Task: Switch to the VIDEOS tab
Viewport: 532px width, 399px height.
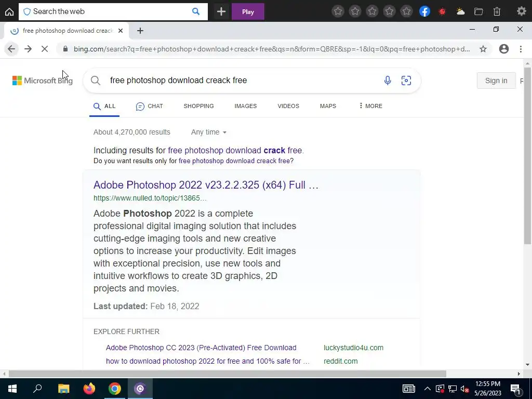Action: click(288, 106)
